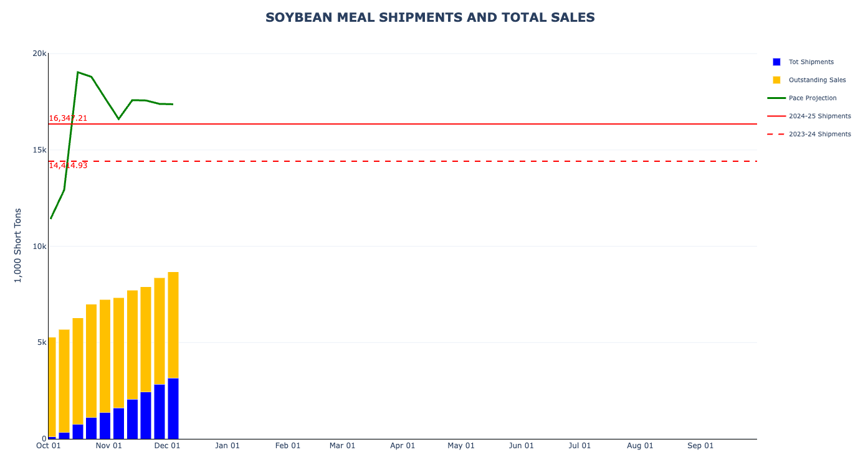Click the first yellow bar at Oct 01
This screenshot has width=868, height=470.
click(52, 386)
